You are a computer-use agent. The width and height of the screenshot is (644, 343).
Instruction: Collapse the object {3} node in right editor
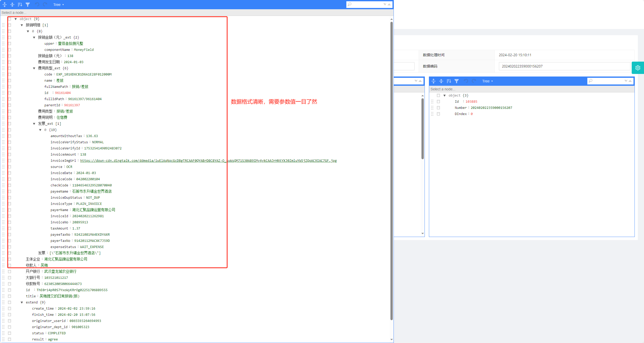445,96
